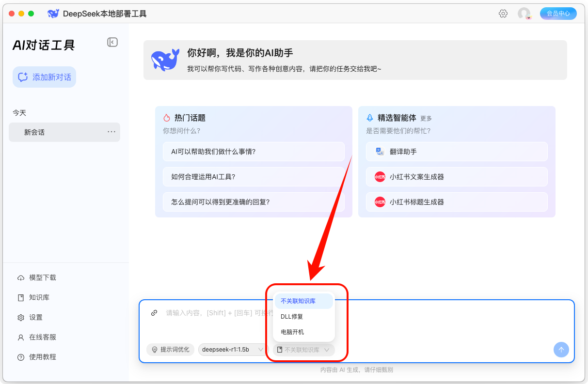Click the rocket icon beside 精选智能体
This screenshot has height=384, width=588.
click(370, 118)
